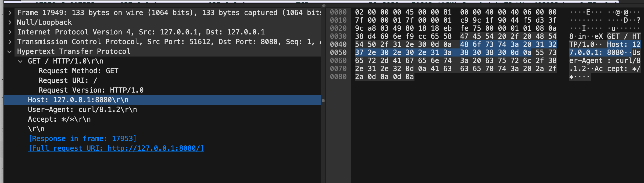Select the Request Version HTTP/1.0 field
The image size is (644, 183).
pos(91,90)
